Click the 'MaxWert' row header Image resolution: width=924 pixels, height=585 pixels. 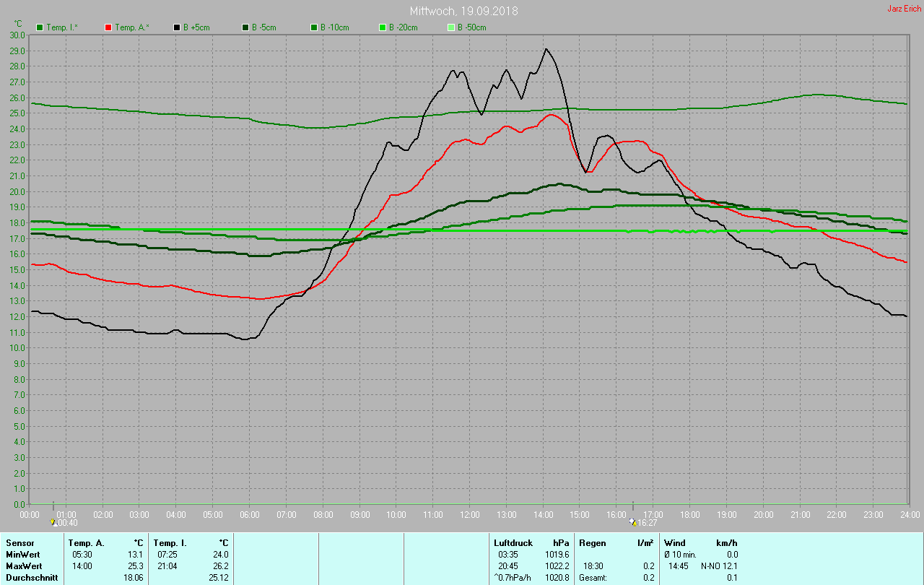(24, 566)
